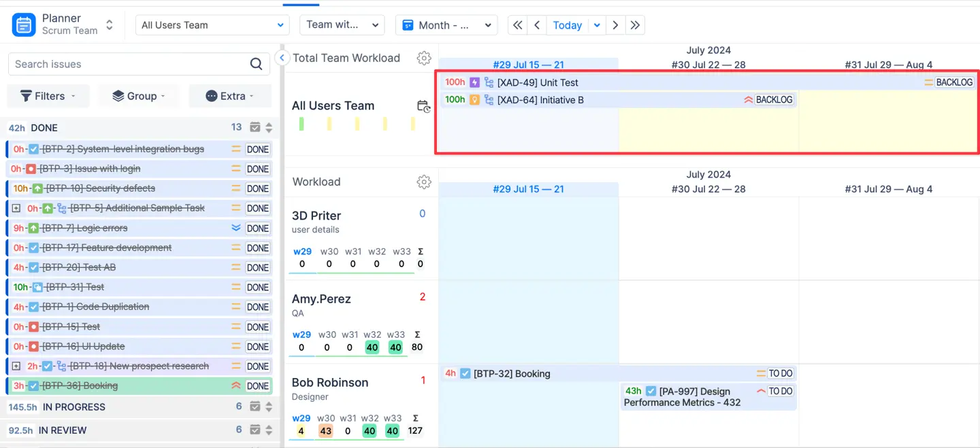Screen dimensions: 980x448
Task: Toggle the IN REVIEW group checkbox icon
Action: [x=255, y=430]
